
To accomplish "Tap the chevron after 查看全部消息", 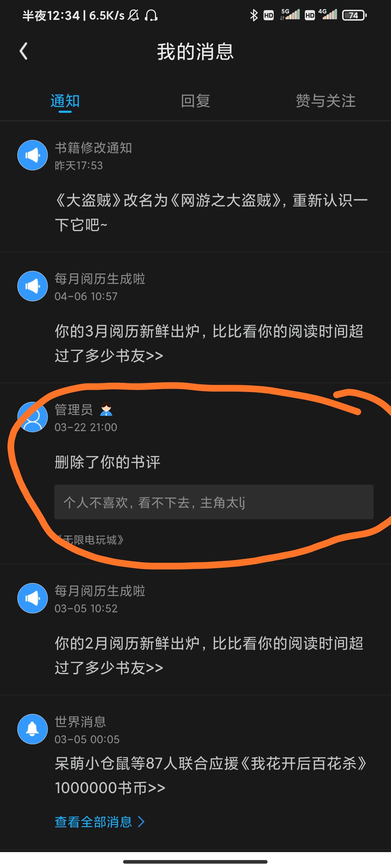I will 141,822.
